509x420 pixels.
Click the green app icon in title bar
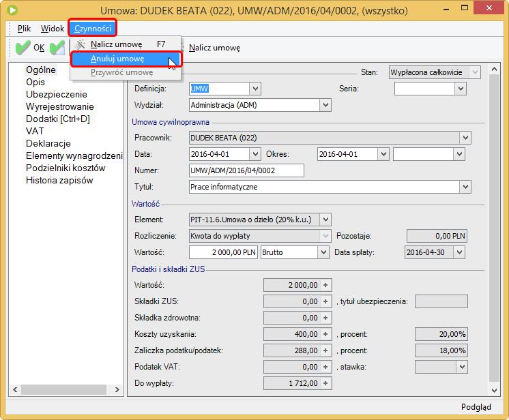12,10
